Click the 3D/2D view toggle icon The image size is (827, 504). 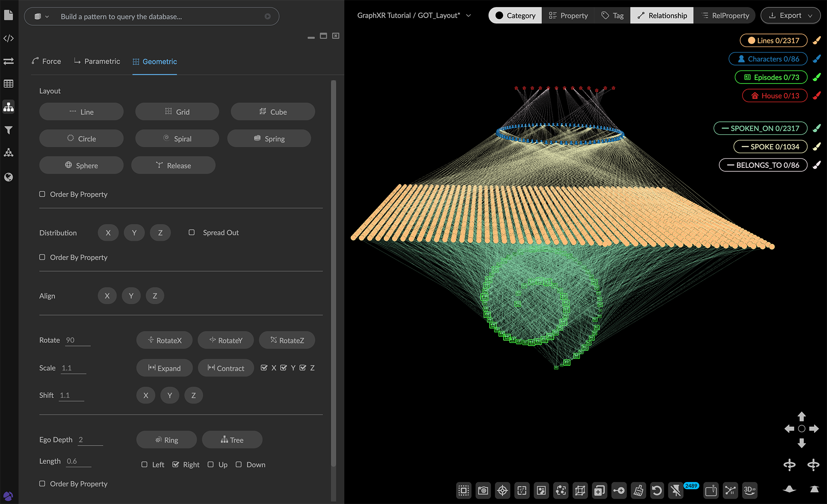tap(749, 490)
